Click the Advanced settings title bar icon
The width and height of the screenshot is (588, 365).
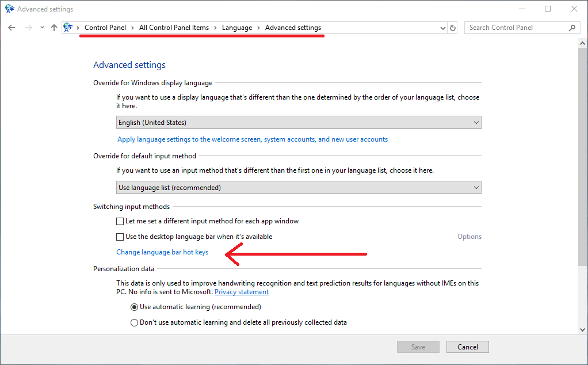click(9, 9)
